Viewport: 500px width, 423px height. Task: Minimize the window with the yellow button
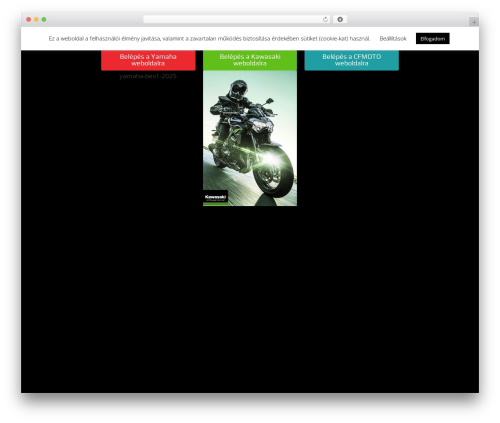(36, 19)
